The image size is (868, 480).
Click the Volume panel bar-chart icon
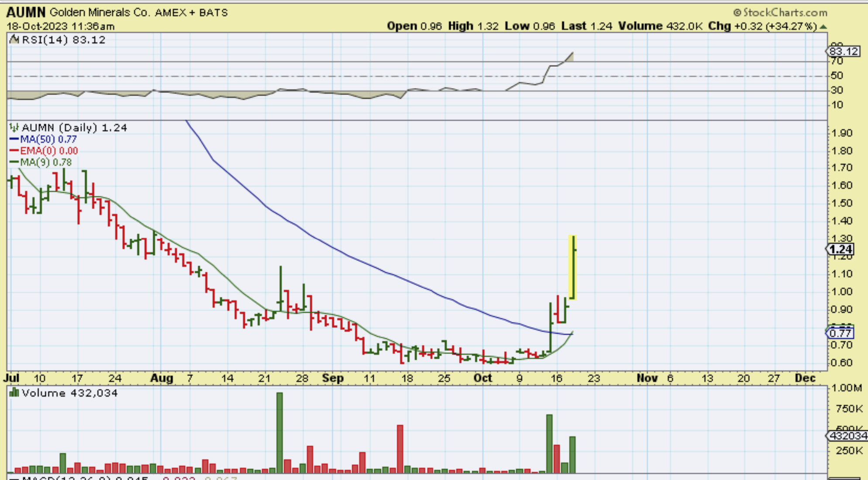[x=14, y=393]
